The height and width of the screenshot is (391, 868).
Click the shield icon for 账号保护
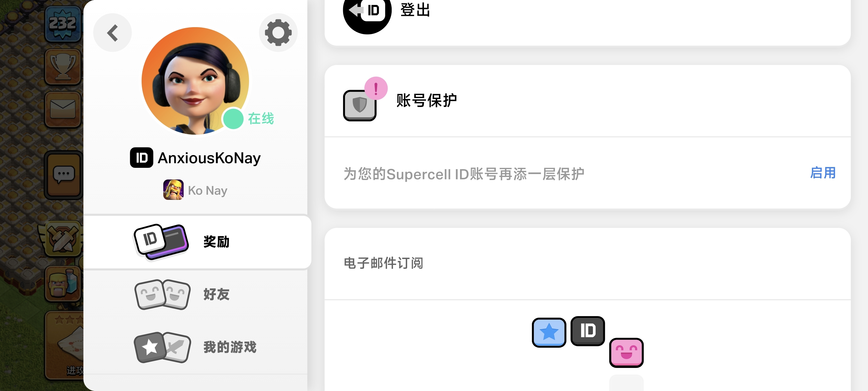coord(359,105)
